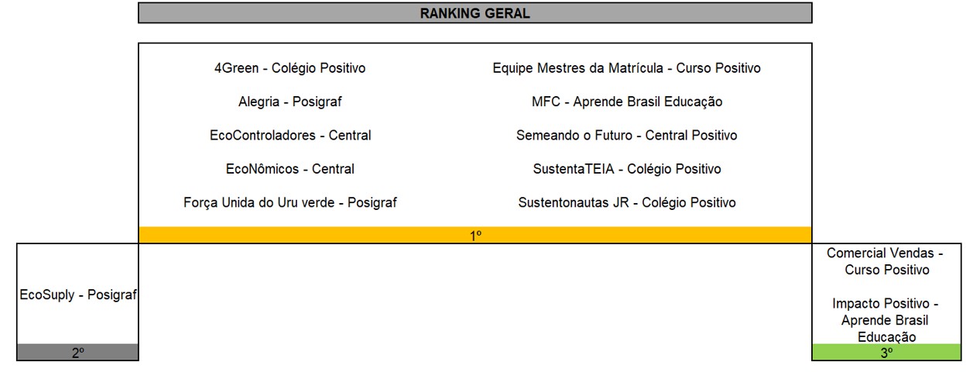Click the 1º label on podium
Screen dimensions: 980x372
pyautogui.click(x=476, y=236)
